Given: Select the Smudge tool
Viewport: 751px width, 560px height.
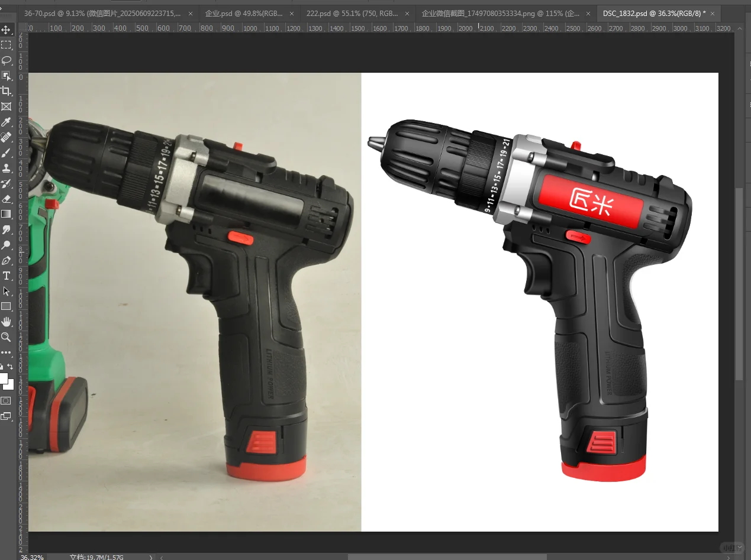Looking at the screenshot, I should (6, 229).
